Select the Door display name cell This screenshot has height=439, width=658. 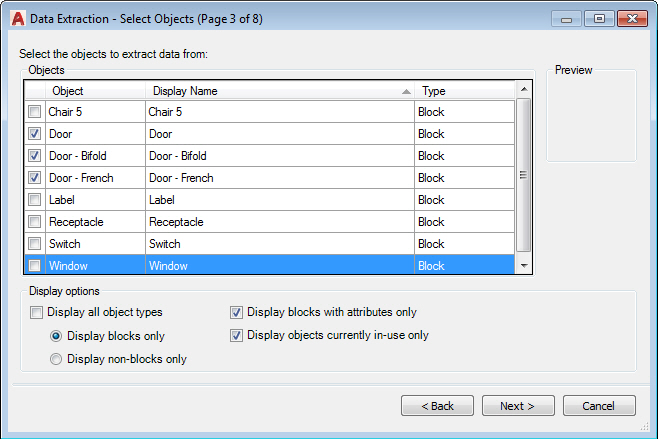pos(280,134)
